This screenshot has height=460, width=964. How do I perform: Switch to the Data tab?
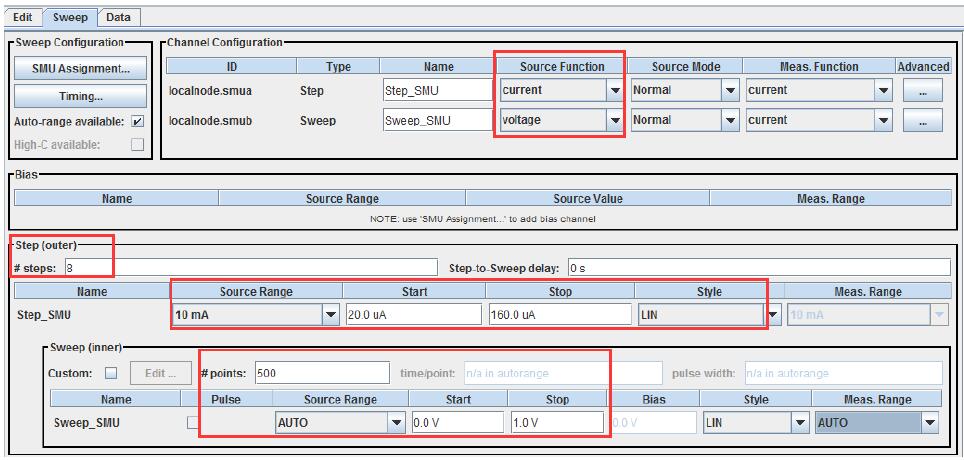(118, 17)
